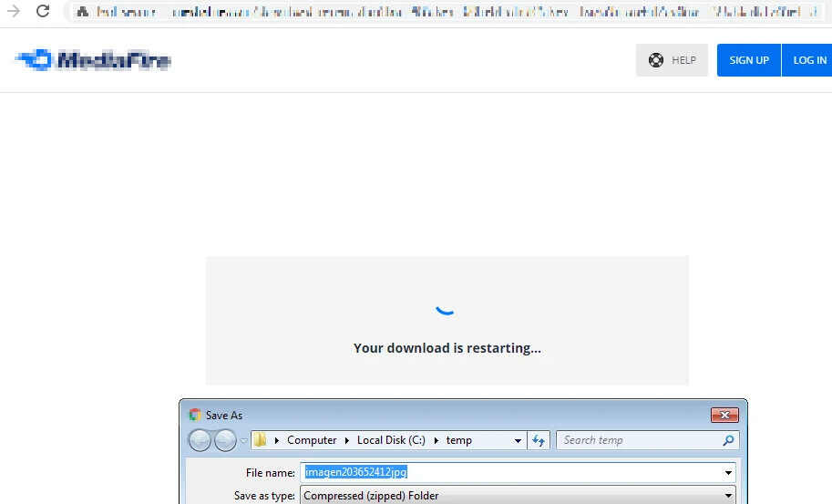832x504 pixels.
Task: Expand the arrow after Local Disk (C:)
Action: [x=437, y=440]
